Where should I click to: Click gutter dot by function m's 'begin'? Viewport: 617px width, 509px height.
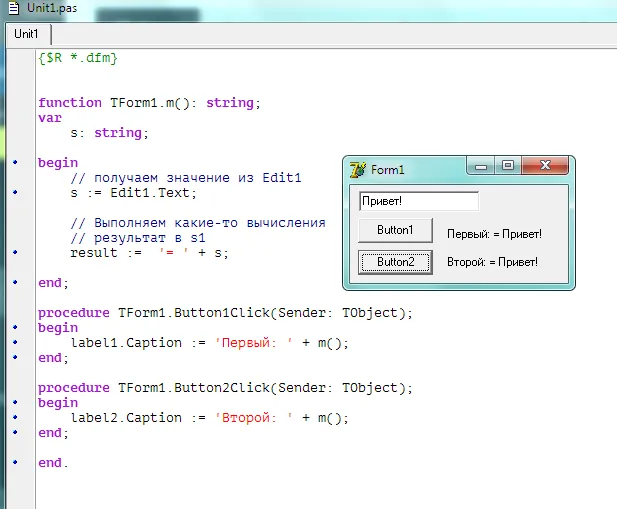pyautogui.click(x=15, y=162)
